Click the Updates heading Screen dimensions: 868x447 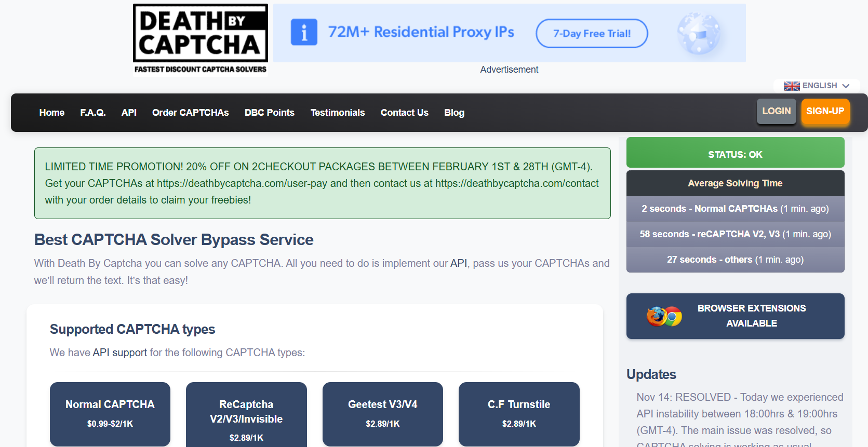pyautogui.click(x=651, y=374)
